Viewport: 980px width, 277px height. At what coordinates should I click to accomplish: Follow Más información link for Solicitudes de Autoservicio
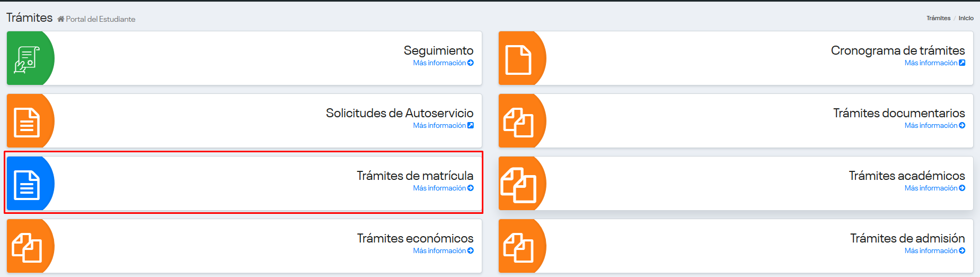443,125
